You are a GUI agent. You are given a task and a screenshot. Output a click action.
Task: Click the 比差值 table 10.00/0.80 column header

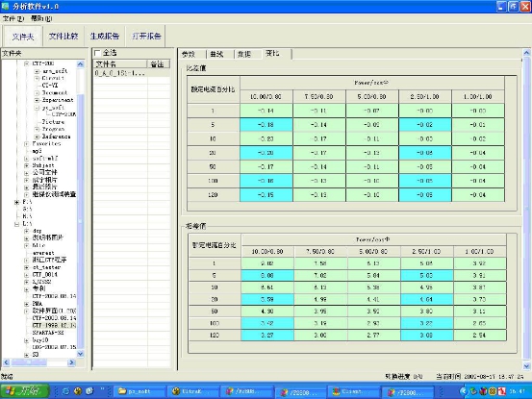pos(266,96)
